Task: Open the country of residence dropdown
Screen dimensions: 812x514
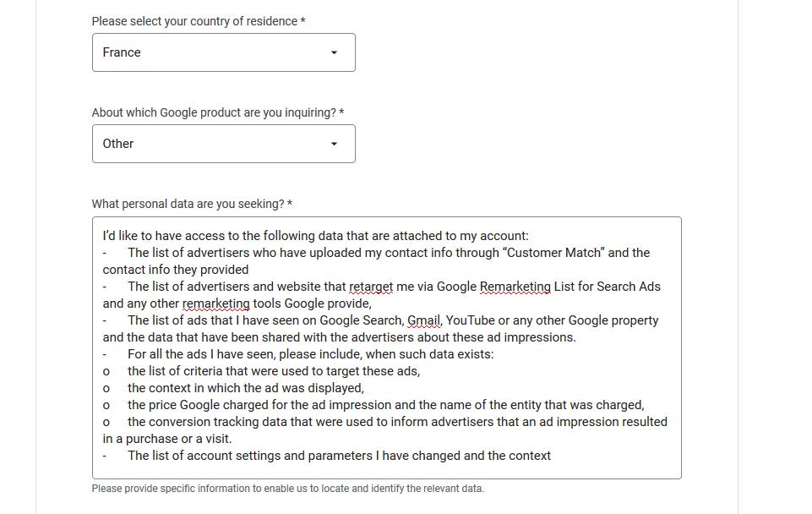Action: tap(224, 52)
